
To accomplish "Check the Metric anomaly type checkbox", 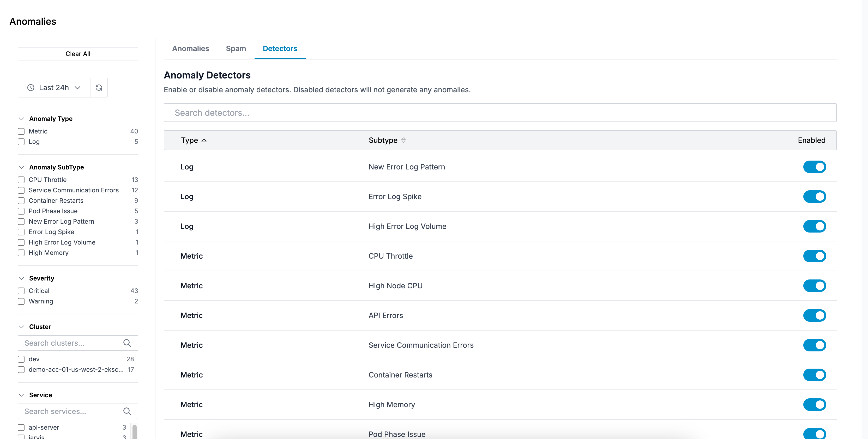I will click(21, 131).
